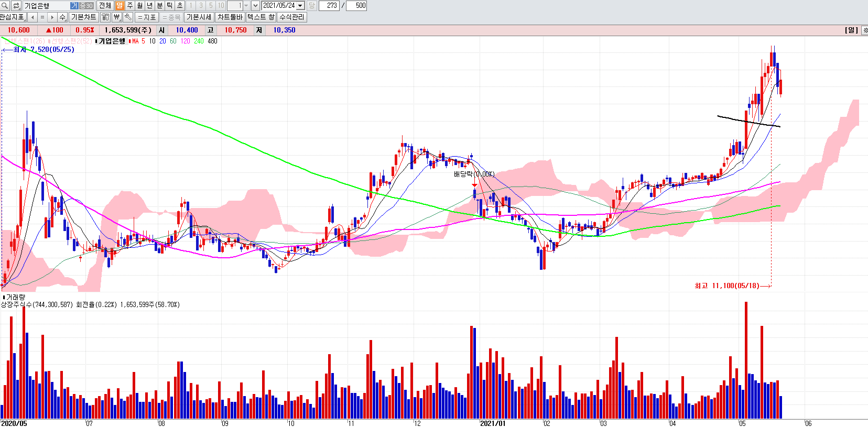Expand the chevron dropdown before the date
The image size is (868, 427).
coord(255,6)
